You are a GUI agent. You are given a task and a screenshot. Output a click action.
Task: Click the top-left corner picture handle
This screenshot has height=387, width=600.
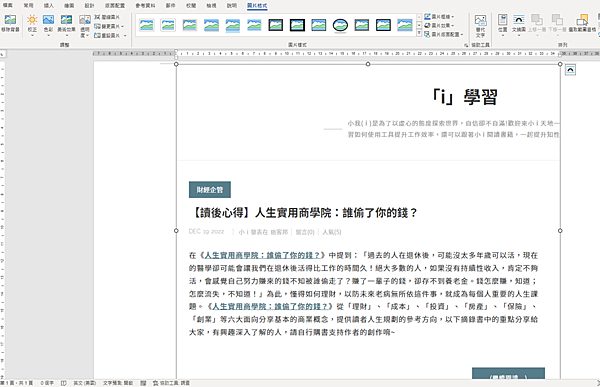point(176,64)
